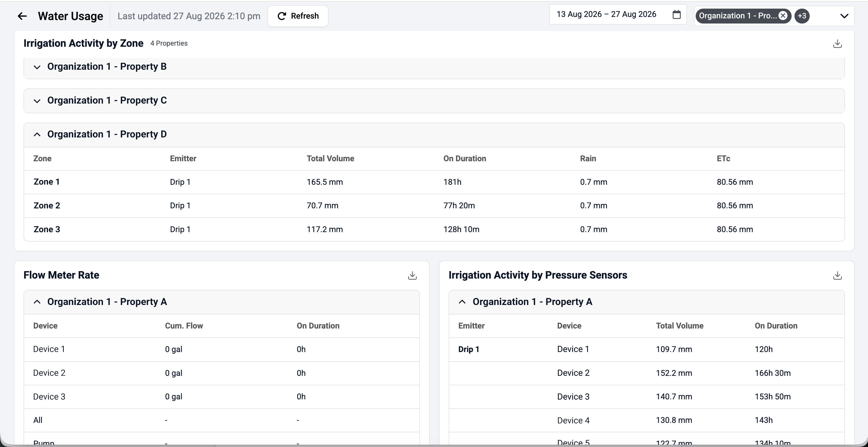The width and height of the screenshot is (868, 447).
Task: Click the 117.2 mm total volume value
Action: click(325, 230)
